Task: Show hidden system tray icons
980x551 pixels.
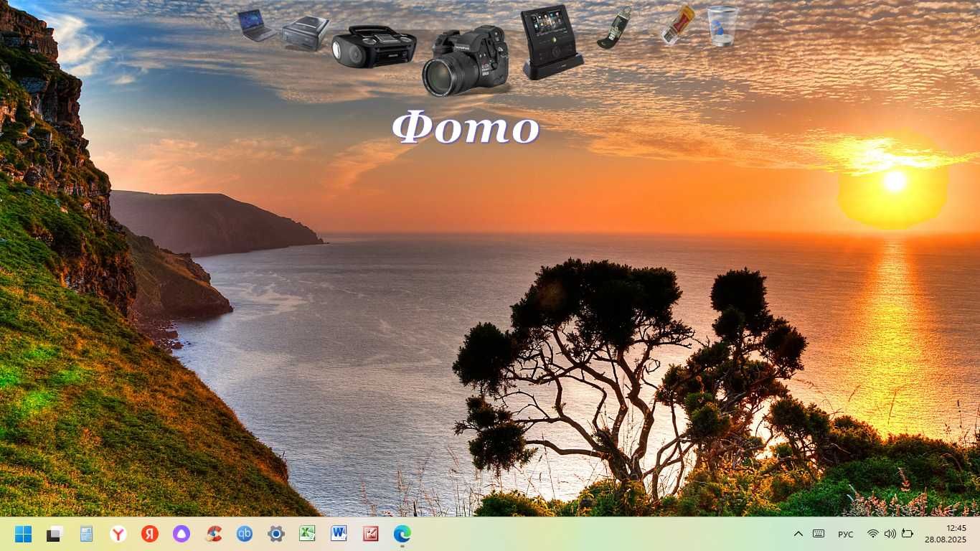Action: click(798, 534)
